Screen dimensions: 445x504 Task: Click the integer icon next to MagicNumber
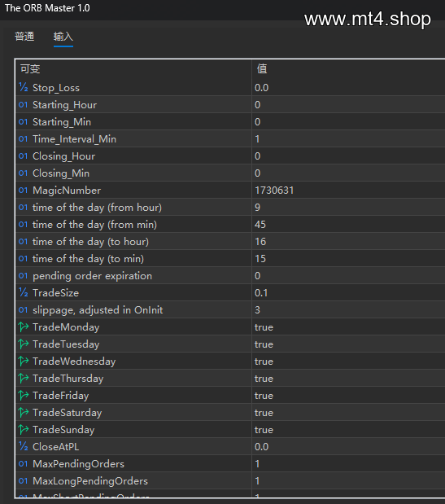pyautogui.click(x=23, y=190)
